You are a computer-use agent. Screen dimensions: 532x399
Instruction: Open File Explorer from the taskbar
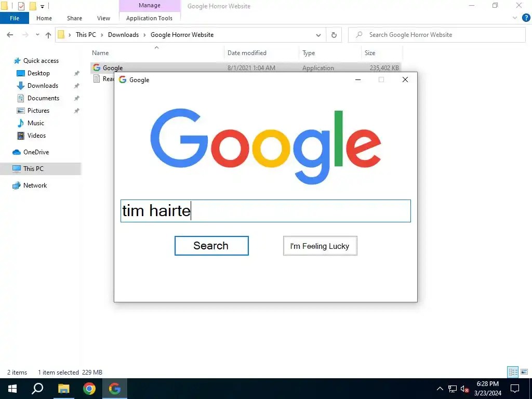[63, 389]
